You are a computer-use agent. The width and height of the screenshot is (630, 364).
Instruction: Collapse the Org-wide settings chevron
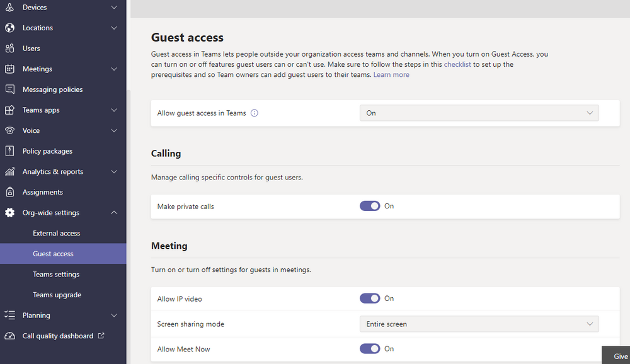click(114, 212)
